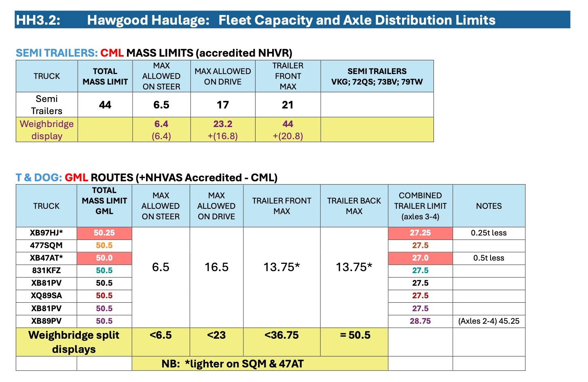The height and width of the screenshot is (382, 588).
Task: Select the 477SQM truck cell
Action: click(47, 246)
